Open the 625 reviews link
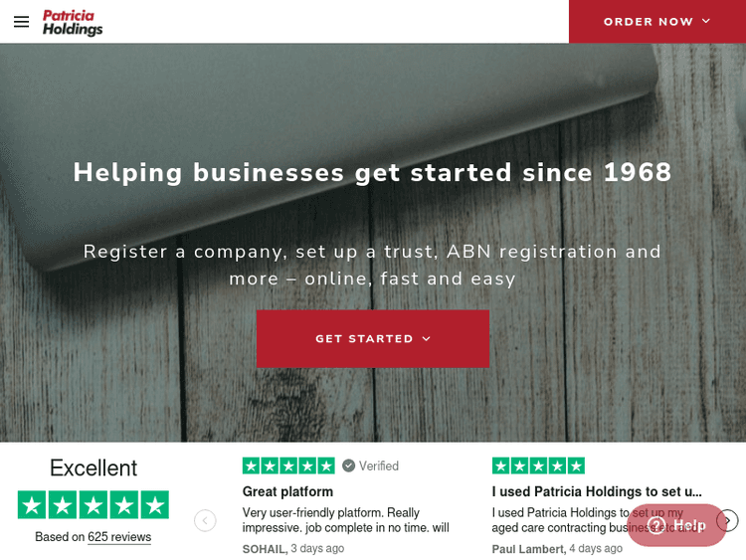 [x=119, y=537]
